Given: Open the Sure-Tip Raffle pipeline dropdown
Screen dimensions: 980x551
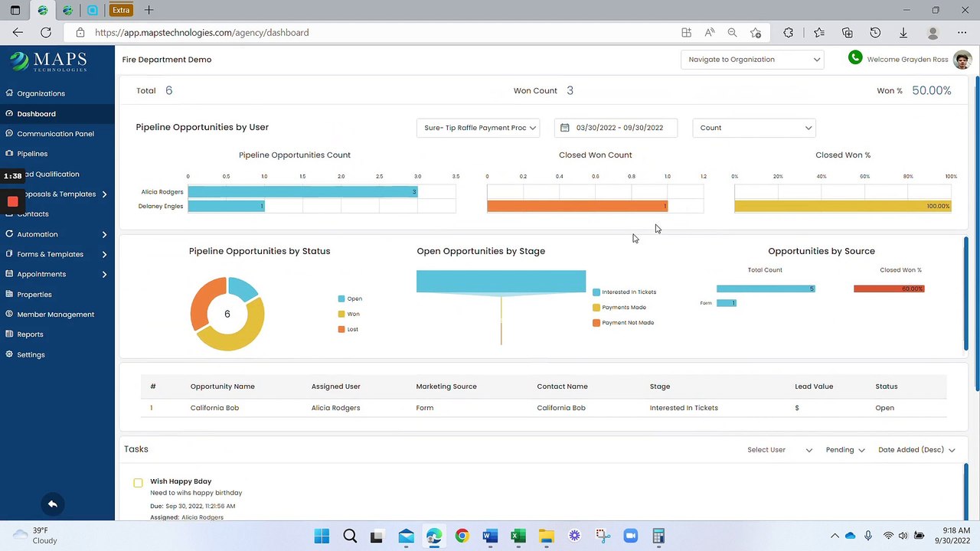Looking at the screenshot, I should 479,128.
